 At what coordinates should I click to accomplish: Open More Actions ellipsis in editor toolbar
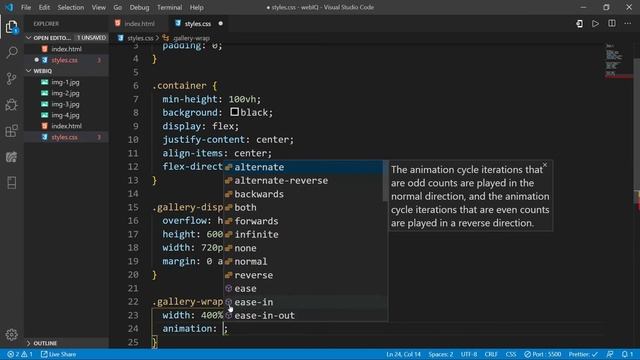628,24
